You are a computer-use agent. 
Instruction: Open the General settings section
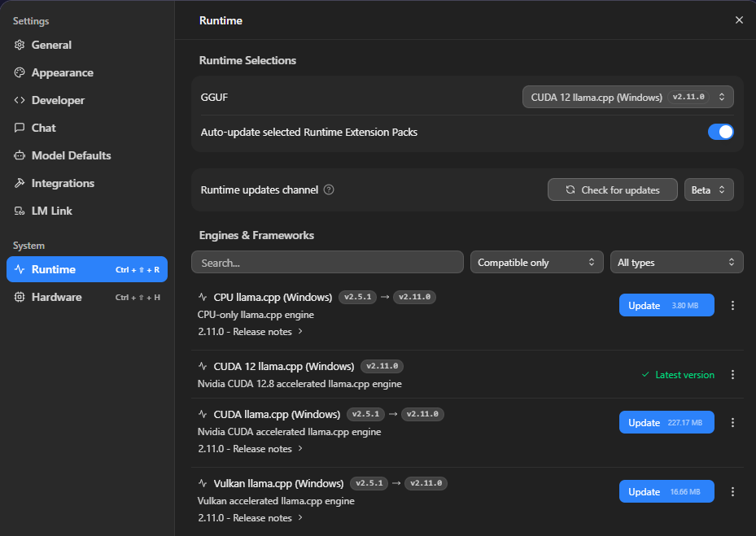tap(87, 45)
